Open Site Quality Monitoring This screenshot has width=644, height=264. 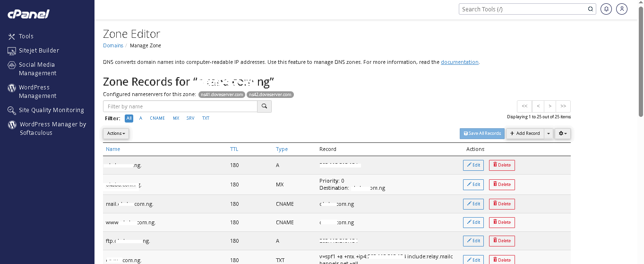[x=51, y=110]
